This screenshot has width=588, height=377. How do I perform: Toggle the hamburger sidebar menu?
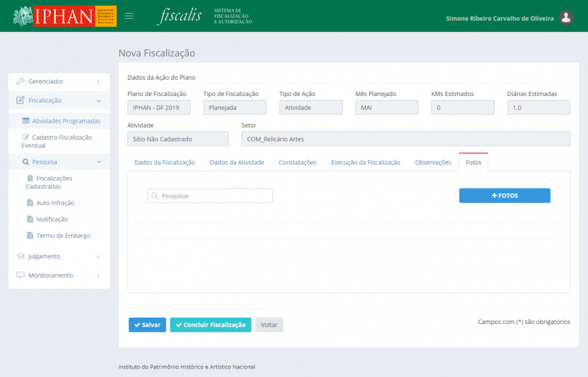[129, 16]
